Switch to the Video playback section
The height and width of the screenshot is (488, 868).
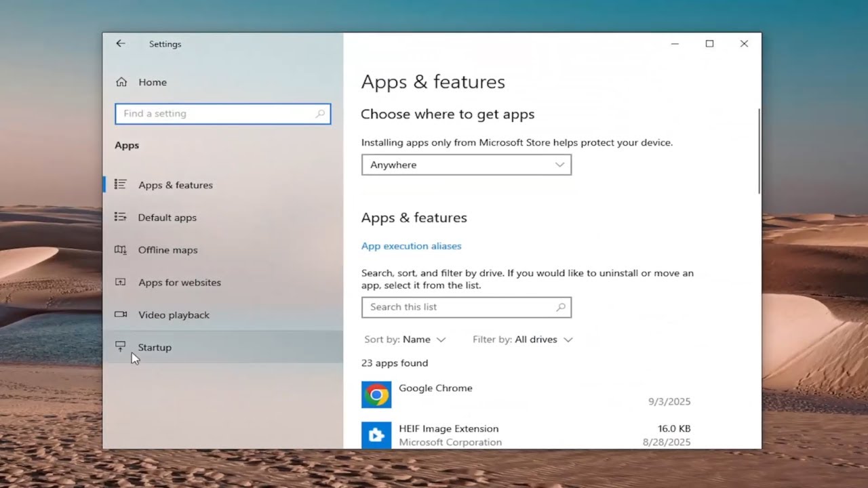223,315
